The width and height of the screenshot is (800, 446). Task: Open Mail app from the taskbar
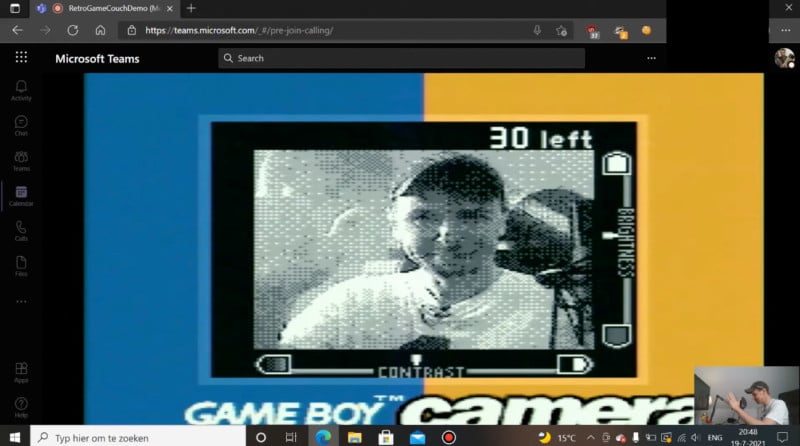[x=417, y=437]
